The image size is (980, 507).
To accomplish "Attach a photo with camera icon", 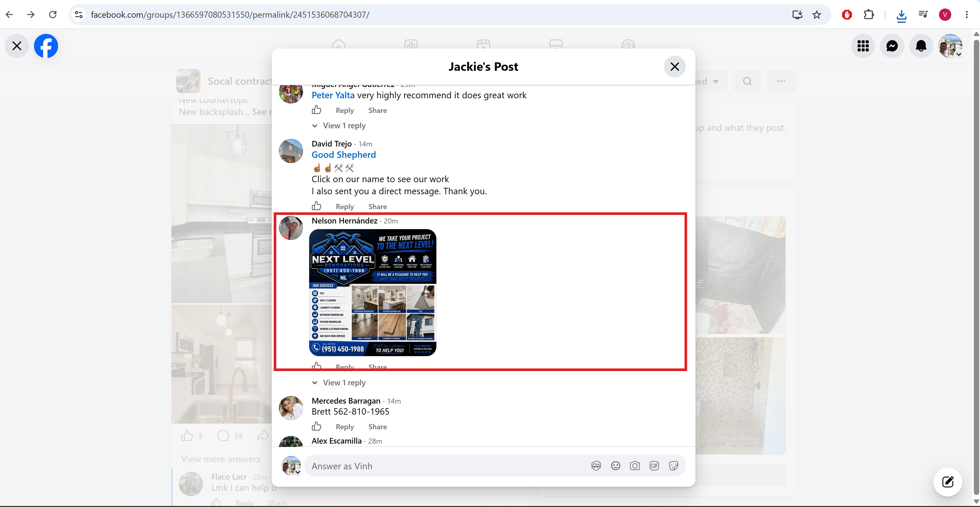I will click(635, 466).
